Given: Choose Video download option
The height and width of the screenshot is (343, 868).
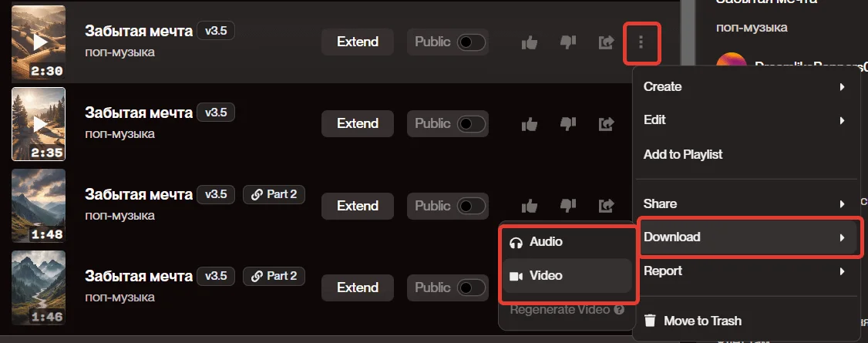Looking at the screenshot, I should [x=567, y=275].
